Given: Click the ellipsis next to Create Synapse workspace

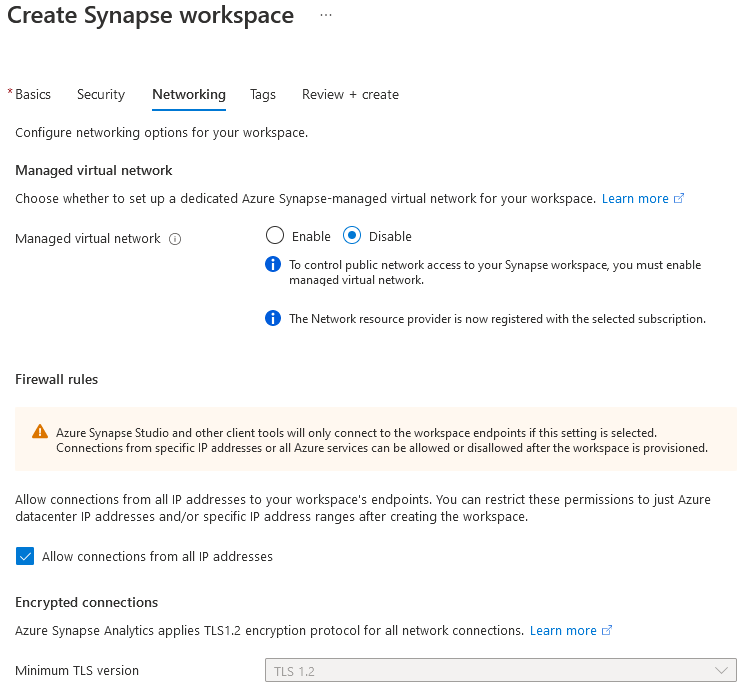Looking at the screenshot, I should [x=326, y=15].
